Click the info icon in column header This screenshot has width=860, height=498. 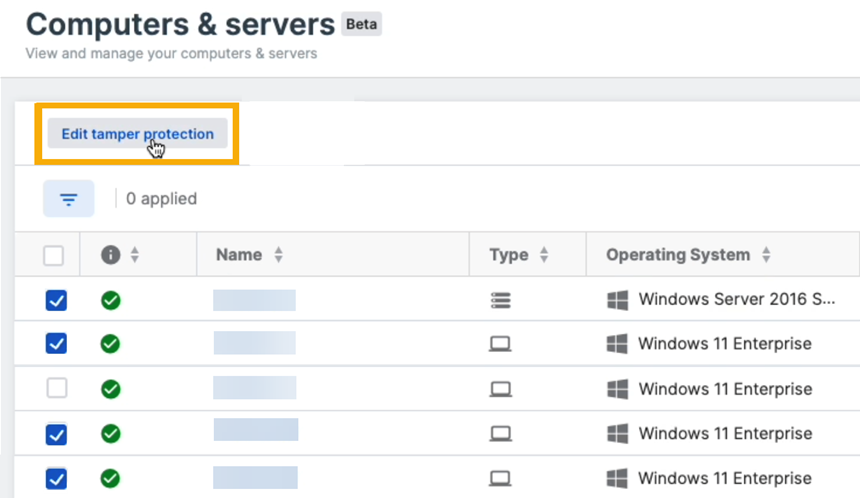[x=111, y=255]
